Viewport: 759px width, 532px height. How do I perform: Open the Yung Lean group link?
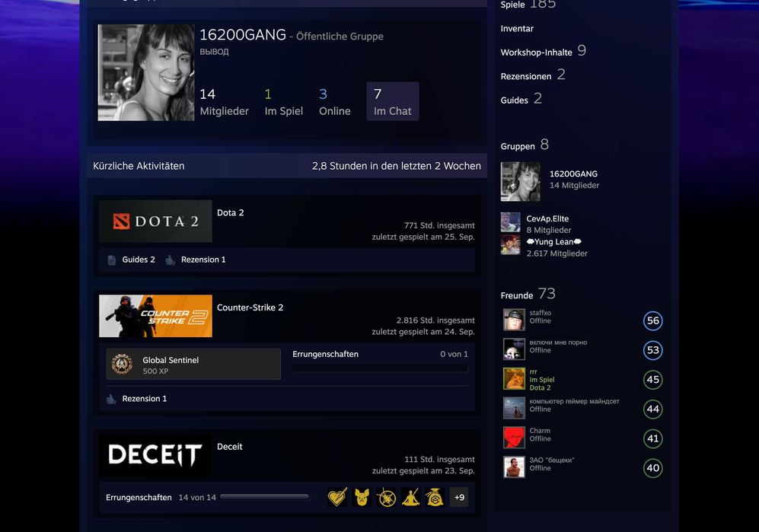pos(553,241)
